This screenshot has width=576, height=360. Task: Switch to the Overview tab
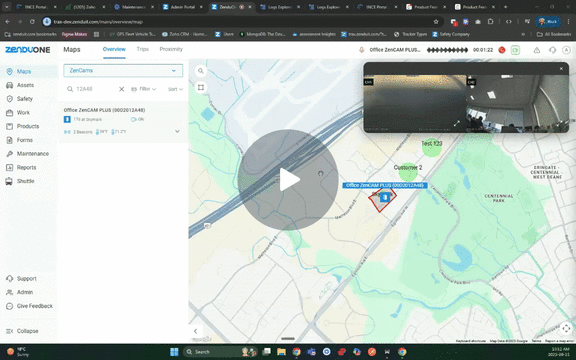coord(114,49)
